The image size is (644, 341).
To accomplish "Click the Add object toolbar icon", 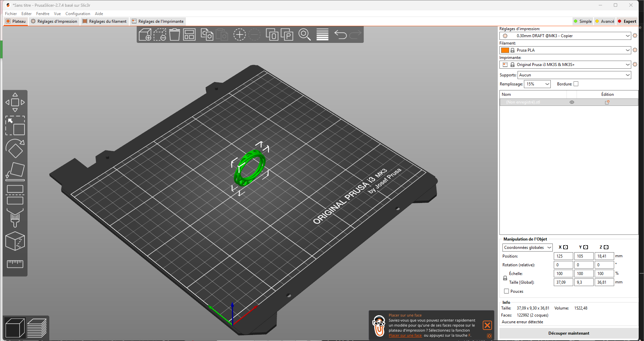I will click(x=145, y=35).
